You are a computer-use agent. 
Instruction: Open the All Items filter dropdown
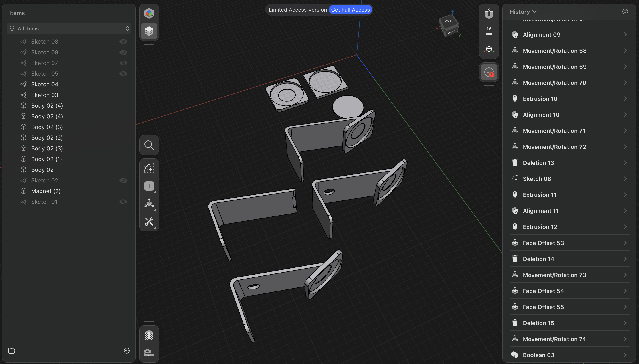(69, 28)
